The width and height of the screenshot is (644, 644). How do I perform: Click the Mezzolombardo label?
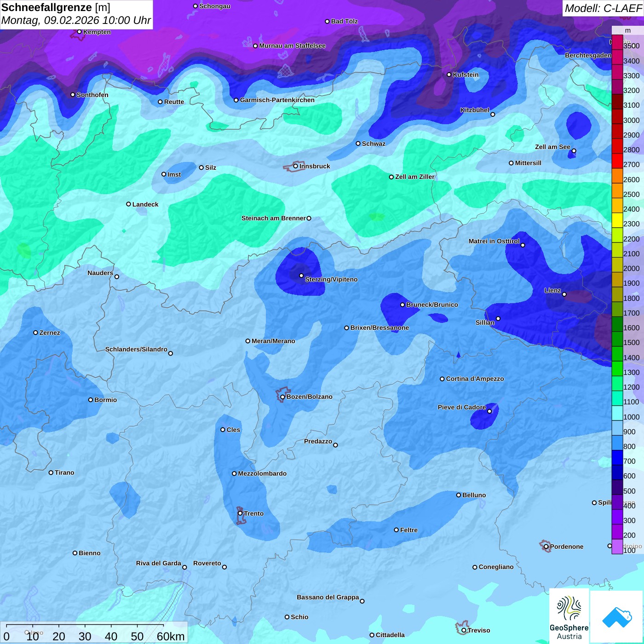click(262, 473)
